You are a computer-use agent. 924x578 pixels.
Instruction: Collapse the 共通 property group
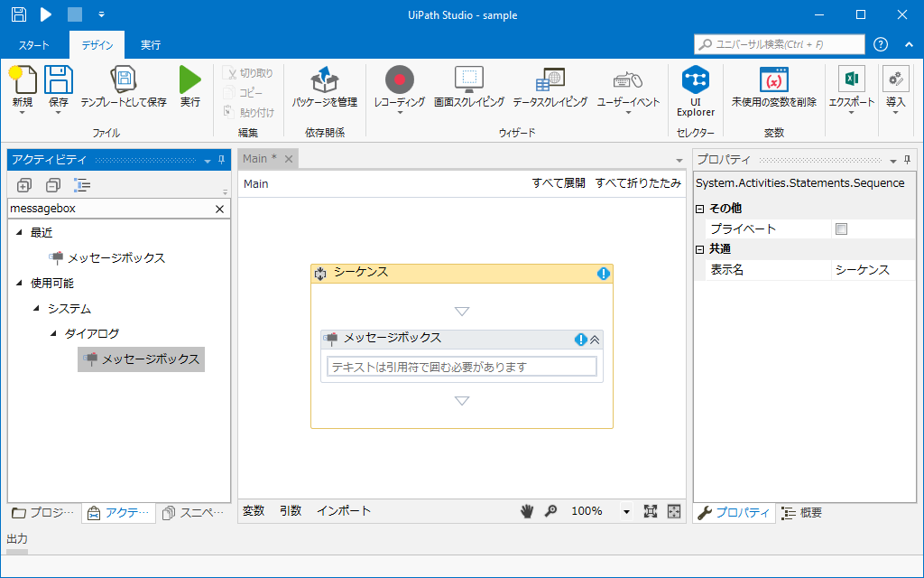coord(700,249)
